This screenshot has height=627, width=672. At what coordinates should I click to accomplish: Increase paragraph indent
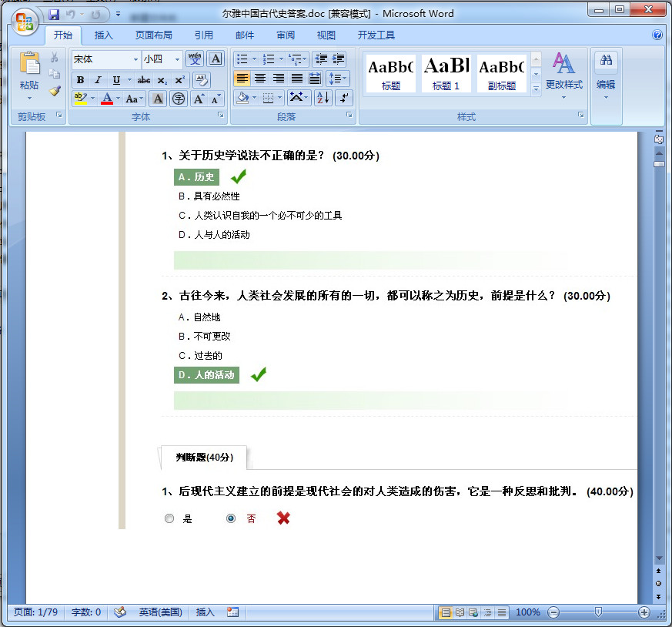click(x=338, y=59)
